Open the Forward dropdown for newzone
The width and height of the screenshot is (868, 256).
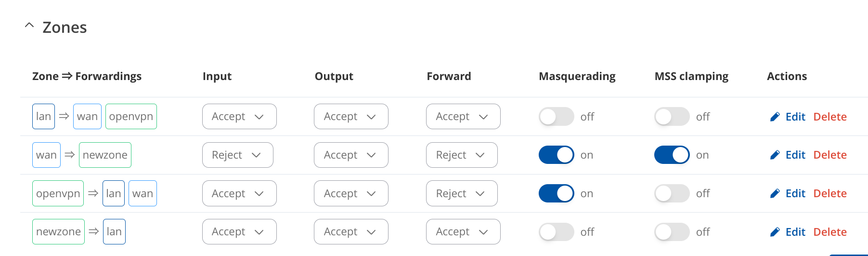tap(463, 232)
